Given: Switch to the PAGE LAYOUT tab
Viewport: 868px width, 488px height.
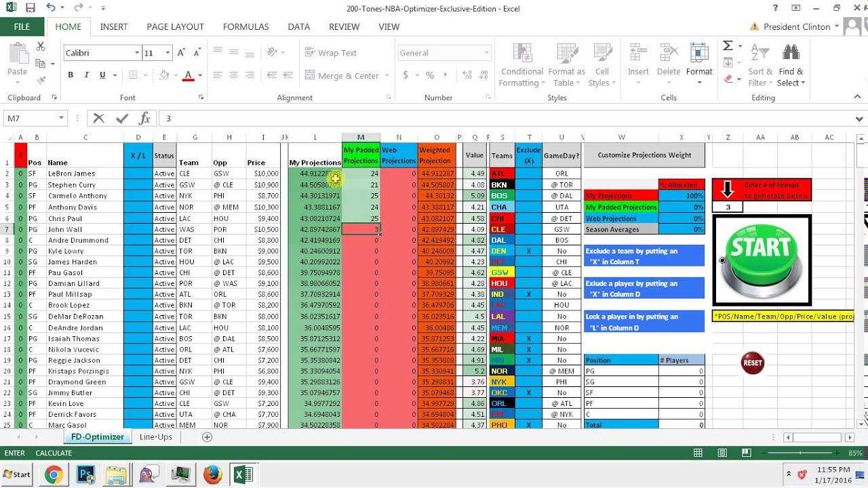Looking at the screenshot, I should [175, 26].
